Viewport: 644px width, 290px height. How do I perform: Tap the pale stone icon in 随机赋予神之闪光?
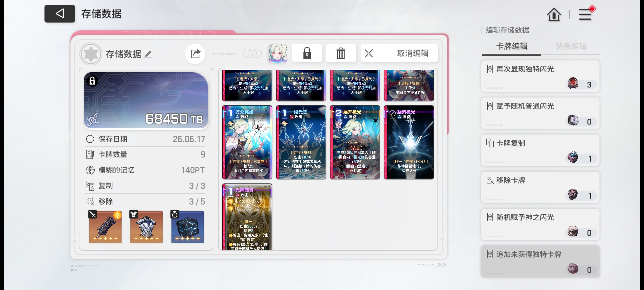(573, 231)
